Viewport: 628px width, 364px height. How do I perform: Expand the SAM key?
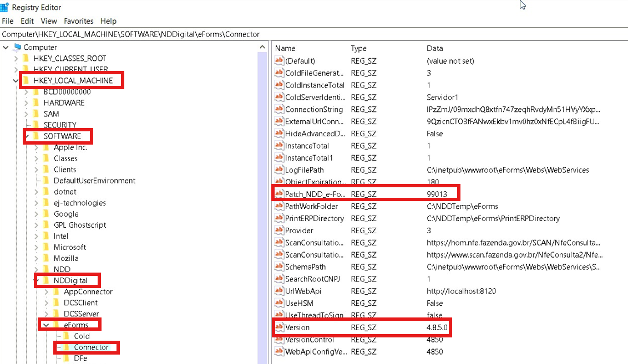26,114
